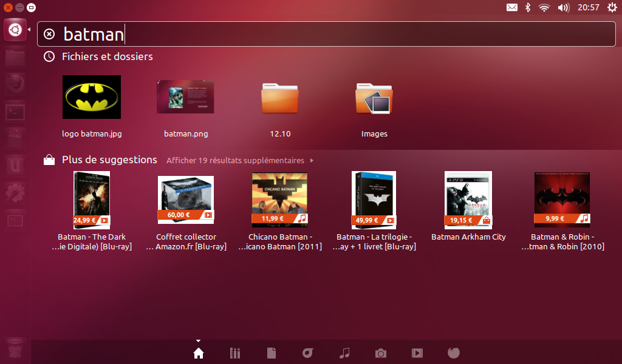Switch to the Home lens
This screenshot has width=622, height=364.
199,353
